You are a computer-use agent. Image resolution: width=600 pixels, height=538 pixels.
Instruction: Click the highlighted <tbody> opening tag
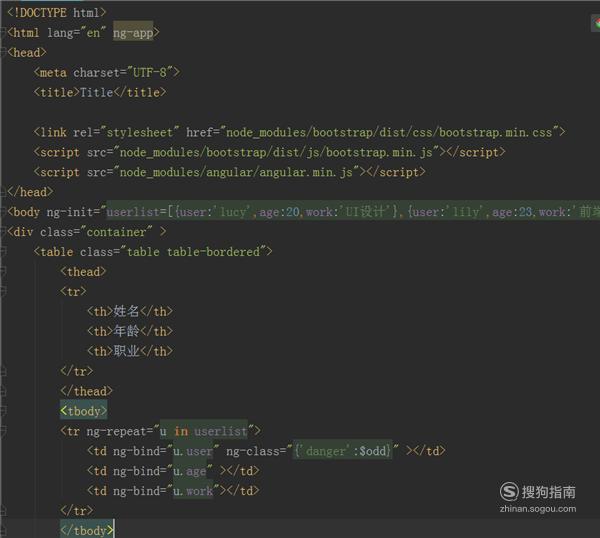tap(83, 411)
